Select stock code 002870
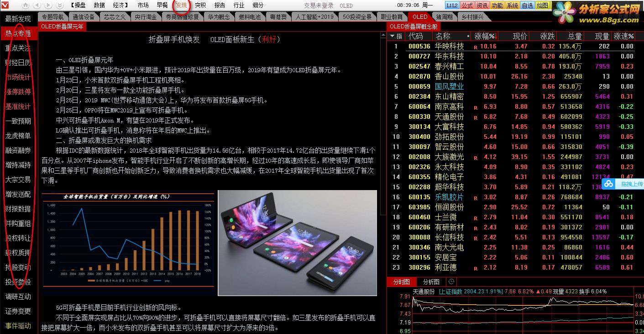 click(x=419, y=76)
